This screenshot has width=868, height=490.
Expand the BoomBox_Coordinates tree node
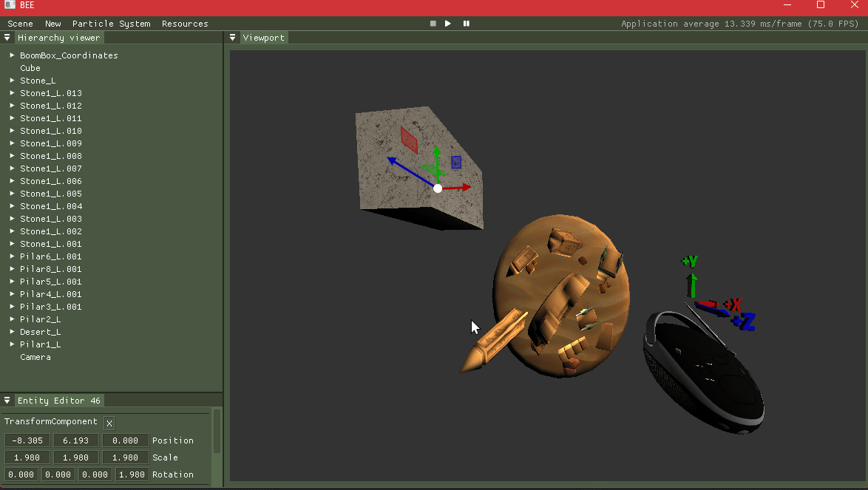[12, 55]
